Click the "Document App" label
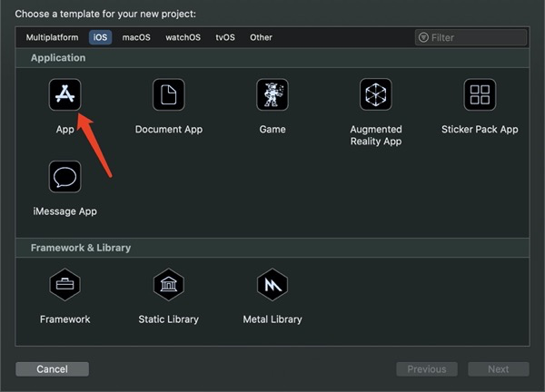This screenshot has width=545, height=392. pos(169,130)
